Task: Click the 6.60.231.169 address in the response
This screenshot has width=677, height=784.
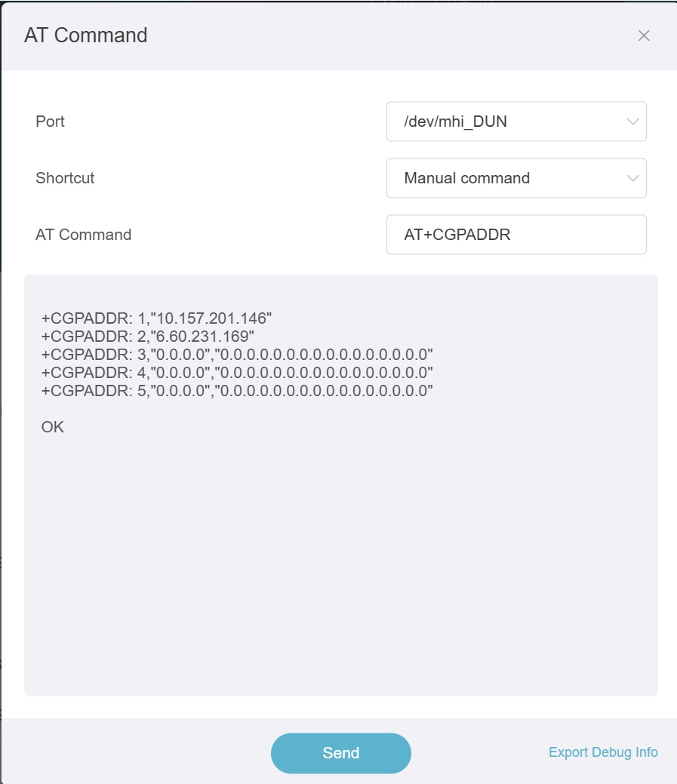Action: pos(204,336)
